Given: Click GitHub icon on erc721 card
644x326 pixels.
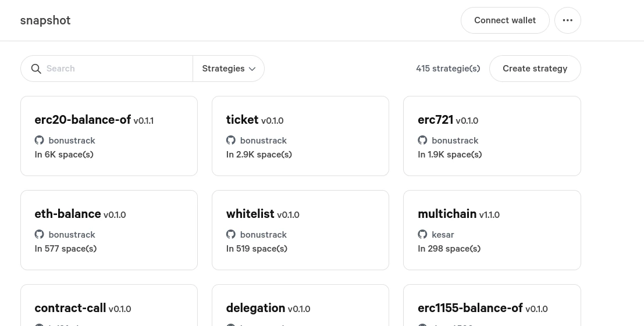Looking at the screenshot, I should (422, 140).
